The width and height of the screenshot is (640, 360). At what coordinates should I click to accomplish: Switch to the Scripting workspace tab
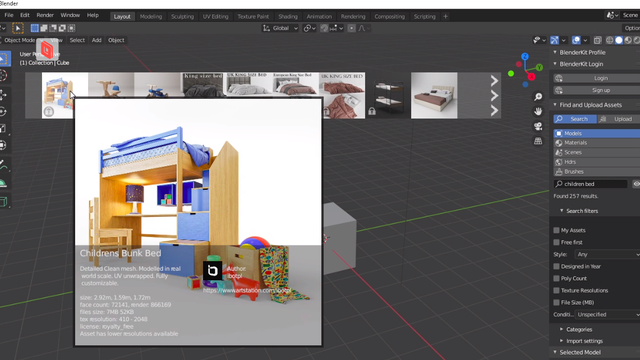tap(424, 16)
